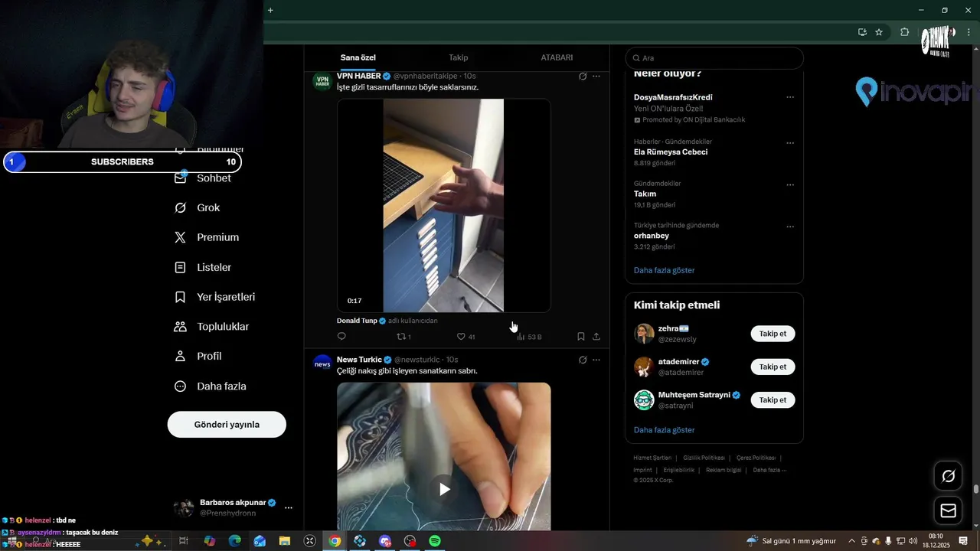Share the VPN HABER post

(x=596, y=336)
